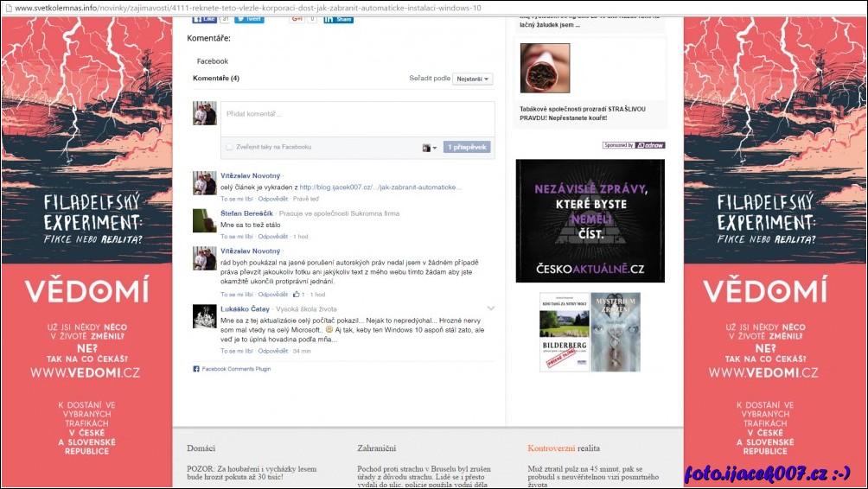The image size is (868, 489).
Task: Share the article via LinkedIn button
Action: [x=339, y=18]
